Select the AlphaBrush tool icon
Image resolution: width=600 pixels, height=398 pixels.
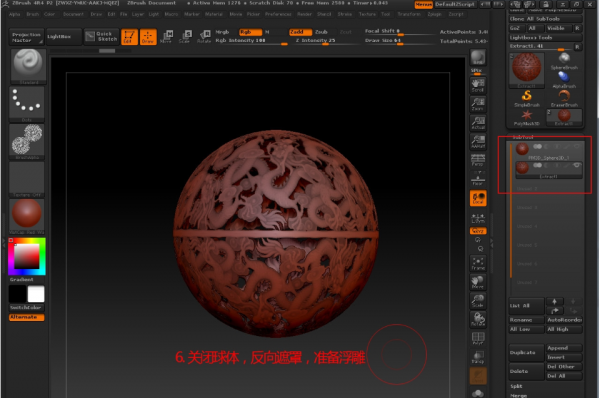point(564,80)
